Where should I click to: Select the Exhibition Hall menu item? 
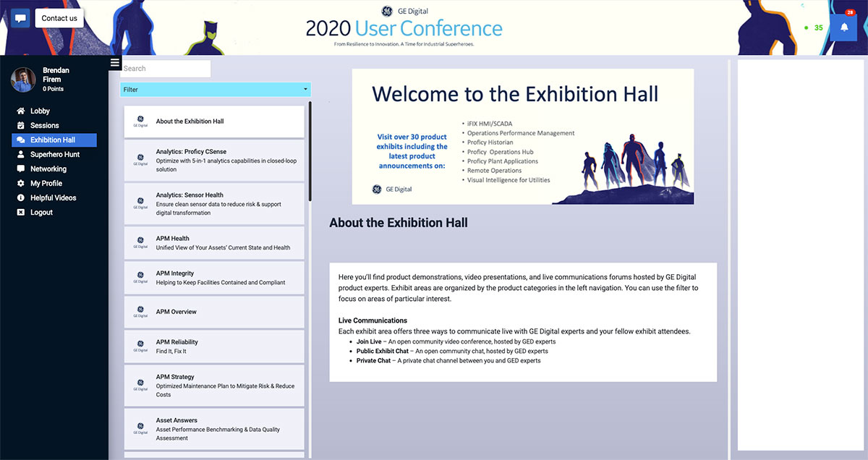pos(54,140)
